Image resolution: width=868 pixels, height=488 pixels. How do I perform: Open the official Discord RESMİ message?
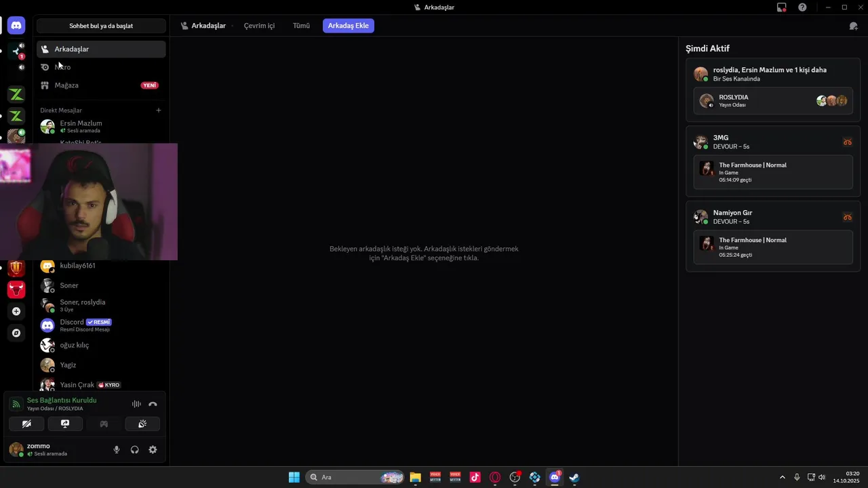point(101,325)
